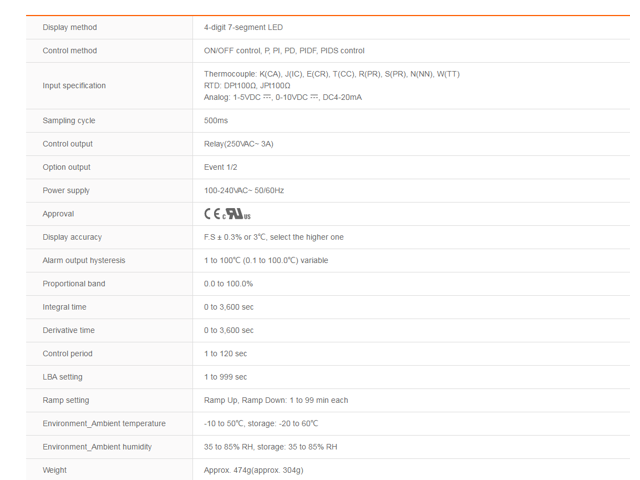Click the Alarm output hysteresis label
This screenshot has height=480, width=640.
pos(84,260)
